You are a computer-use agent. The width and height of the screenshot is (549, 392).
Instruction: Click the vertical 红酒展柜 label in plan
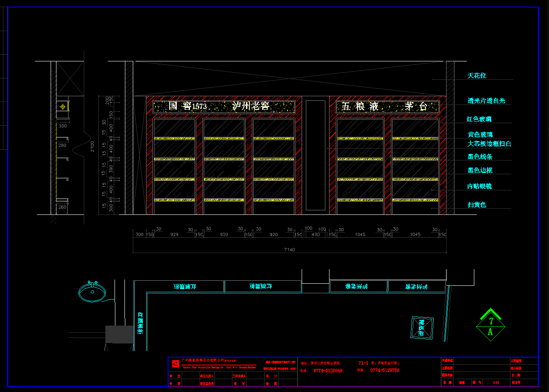140,324
